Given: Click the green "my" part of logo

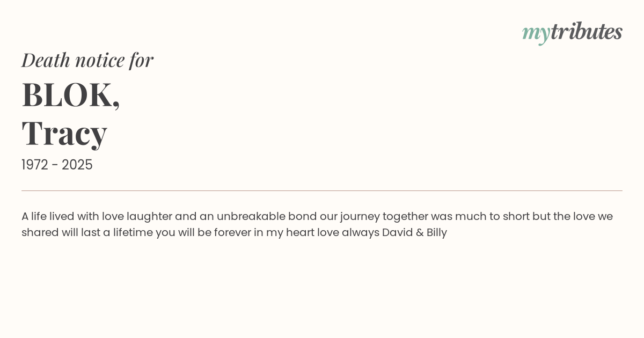Looking at the screenshot, I should coord(536,33).
